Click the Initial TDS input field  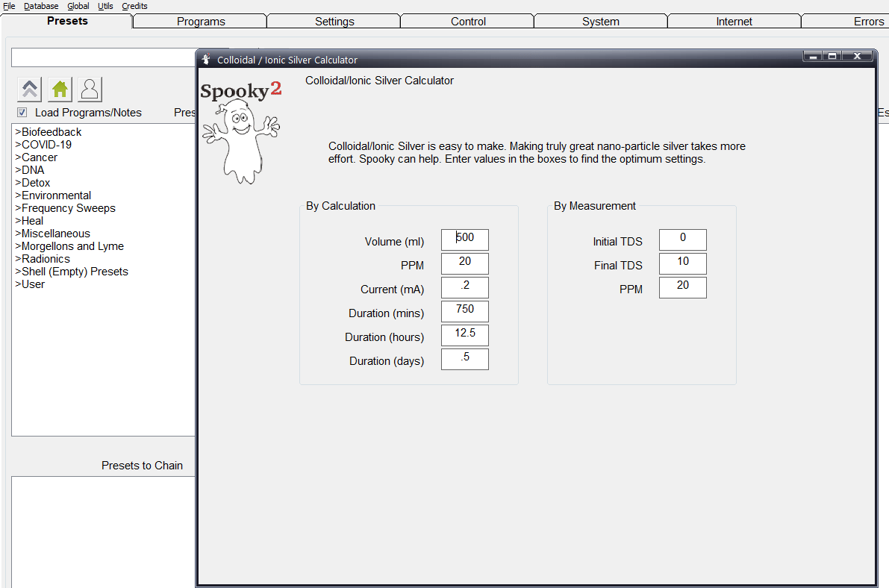tap(683, 240)
